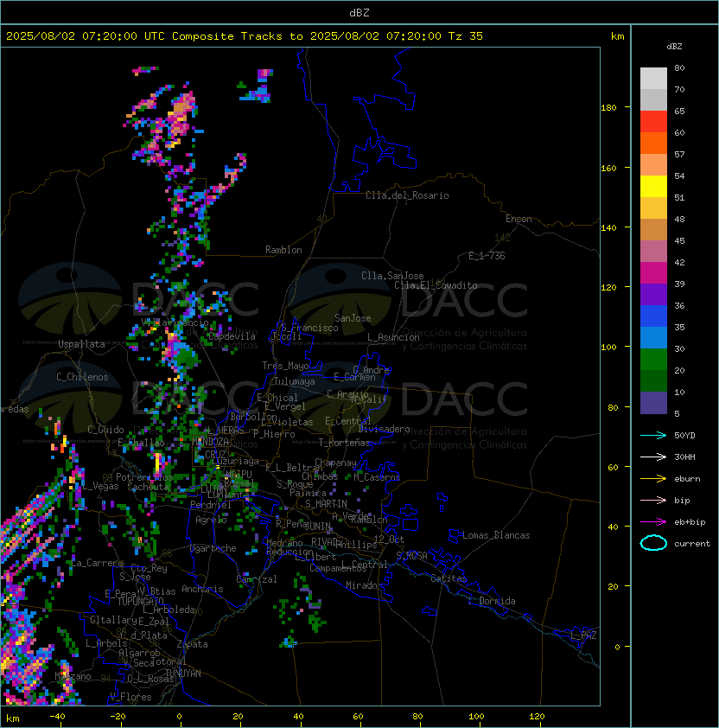719x728 pixels.
Task: Click the cyan ellipse 'current' symbol
Action: click(653, 543)
